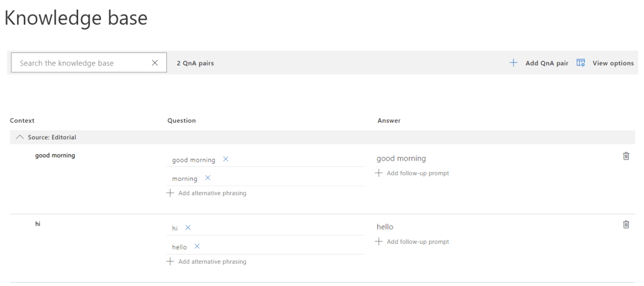Delete the hi QnA pair
The height and width of the screenshot is (286, 644).
626,224
